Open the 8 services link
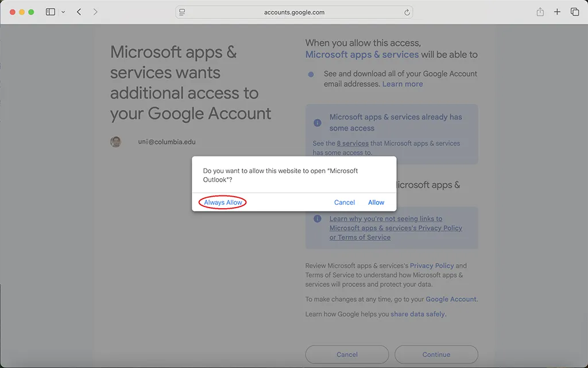The width and height of the screenshot is (588, 368). tap(353, 143)
